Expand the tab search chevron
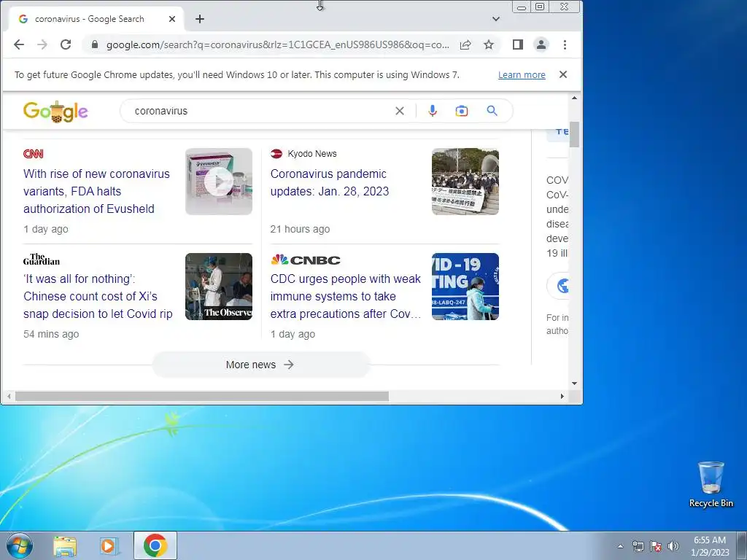This screenshot has width=747, height=560. [x=496, y=19]
